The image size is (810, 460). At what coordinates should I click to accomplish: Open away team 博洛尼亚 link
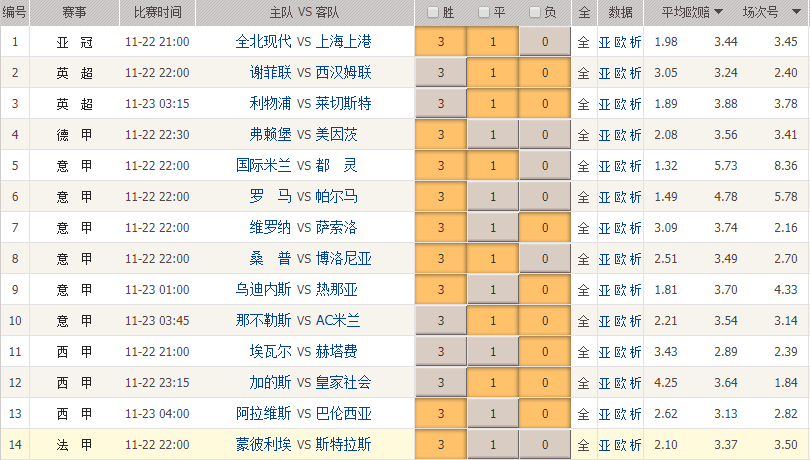344,258
